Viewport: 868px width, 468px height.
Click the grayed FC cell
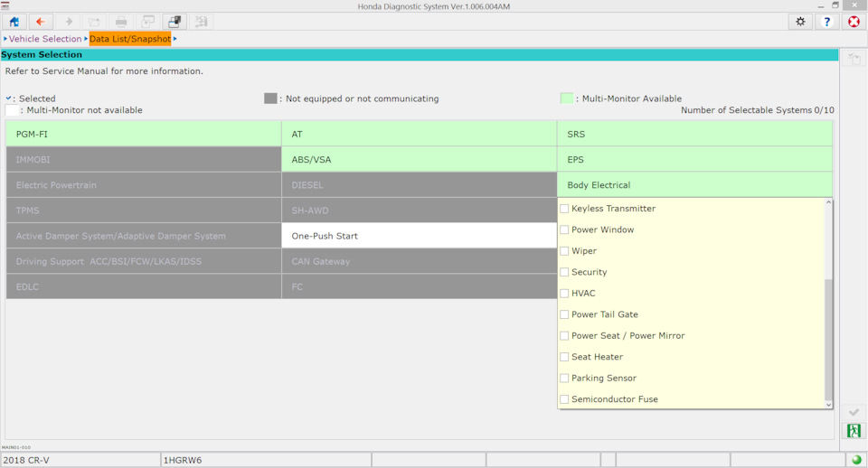[419, 286]
